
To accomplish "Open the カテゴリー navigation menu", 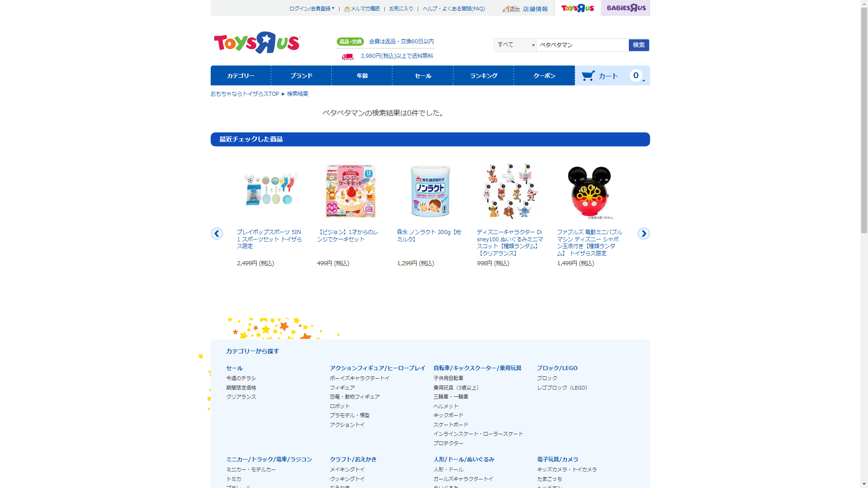I will point(241,75).
